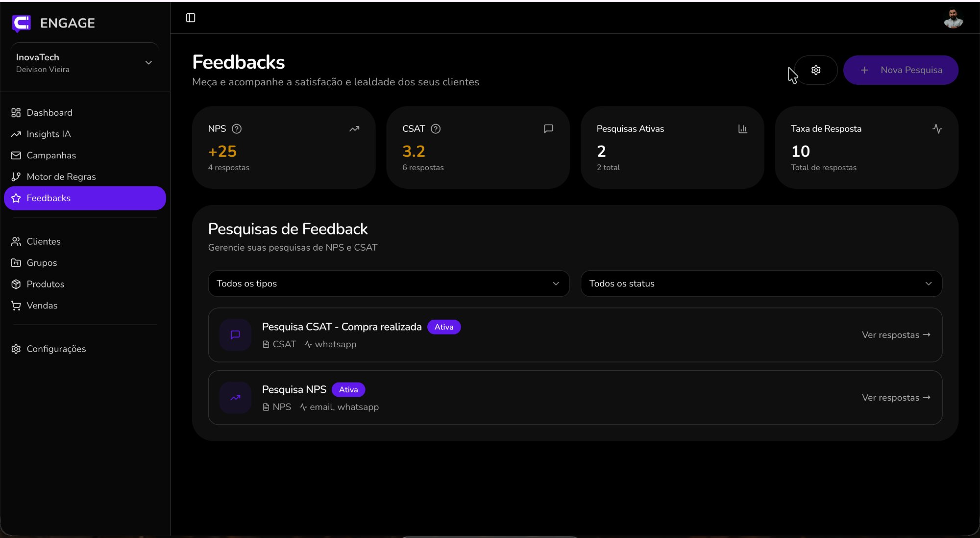Click the Nova Pesquisa button
Viewport: 980px width, 538px height.
click(x=901, y=70)
